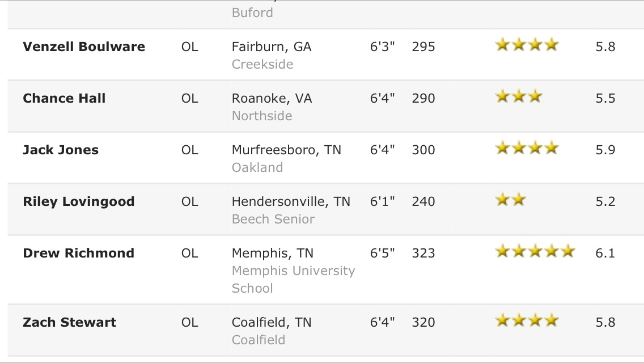The height and width of the screenshot is (363, 644).
Task: Click Drew Richmond's five-star rating icons
Action: [x=535, y=250]
